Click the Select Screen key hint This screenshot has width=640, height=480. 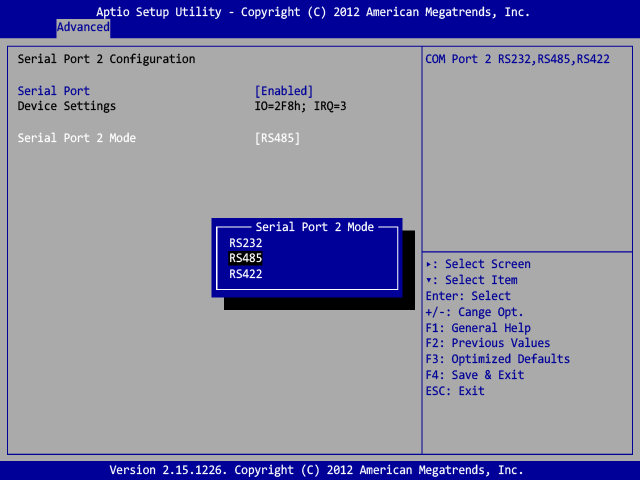pos(478,264)
